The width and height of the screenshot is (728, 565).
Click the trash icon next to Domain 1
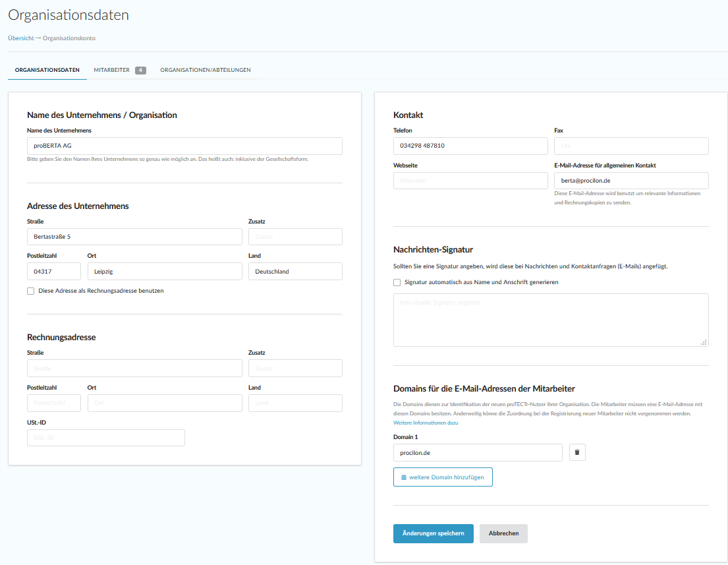coord(577,452)
